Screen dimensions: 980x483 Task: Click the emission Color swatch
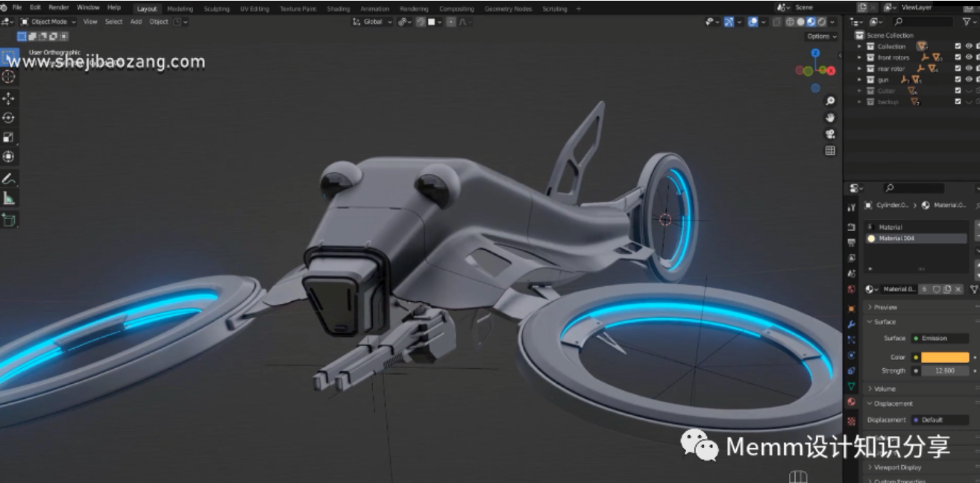tap(945, 357)
